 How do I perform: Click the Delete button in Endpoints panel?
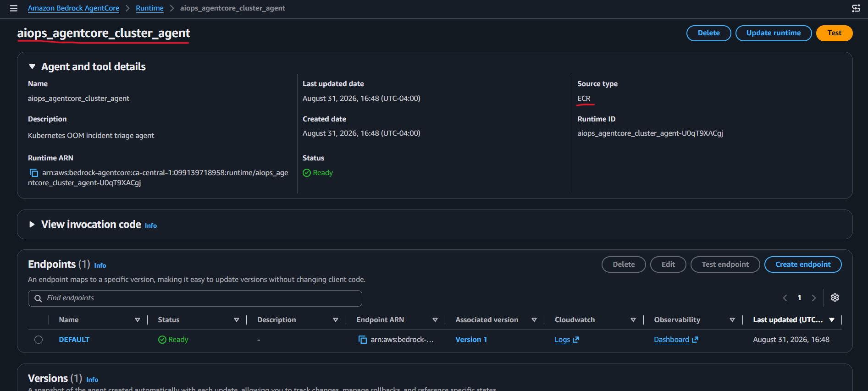click(624, 264)
